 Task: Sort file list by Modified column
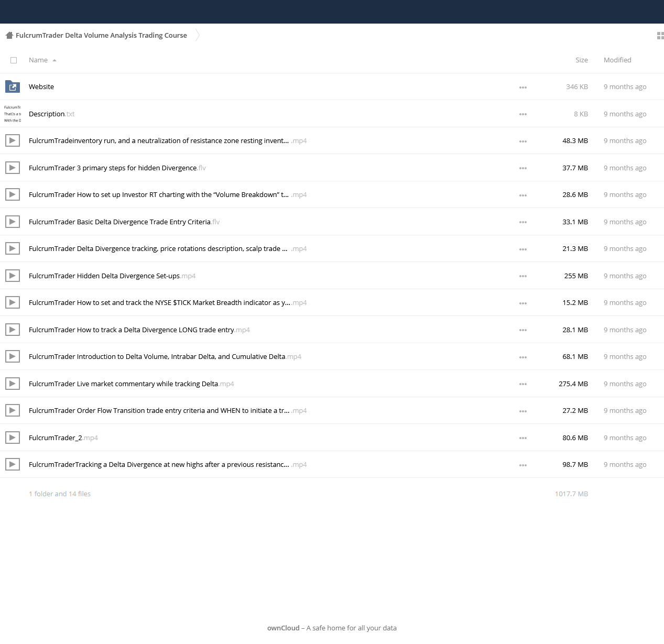[x=617, y=60]
